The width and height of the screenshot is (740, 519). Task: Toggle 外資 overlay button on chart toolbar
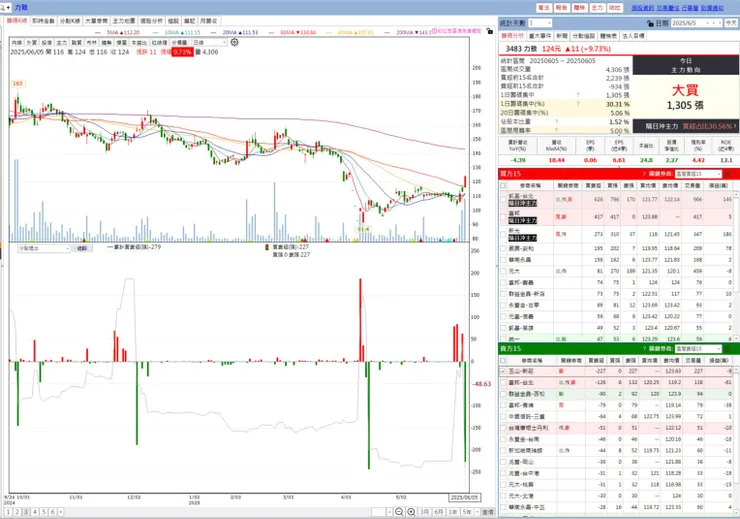[31, 43]
